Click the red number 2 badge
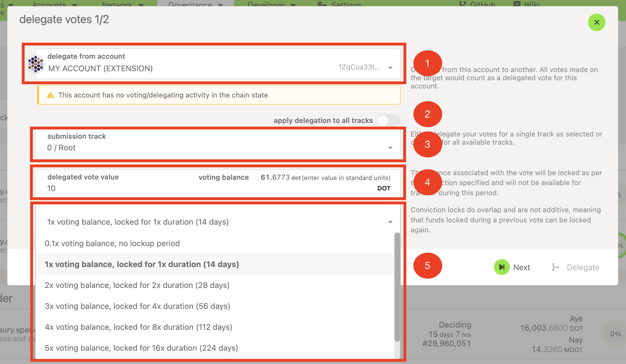The width and height of the screenshot is (626, 364). [x=427, y=114]
